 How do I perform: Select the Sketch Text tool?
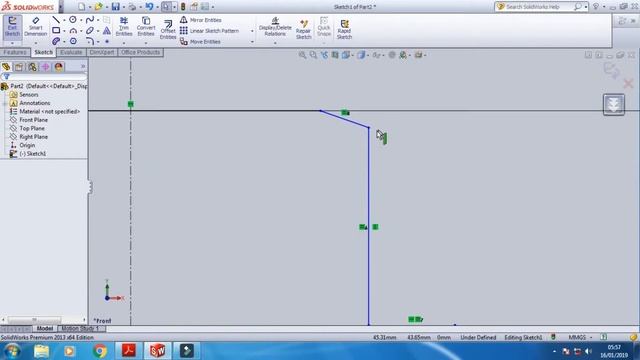pyautogui.click(x=107, y=31)
